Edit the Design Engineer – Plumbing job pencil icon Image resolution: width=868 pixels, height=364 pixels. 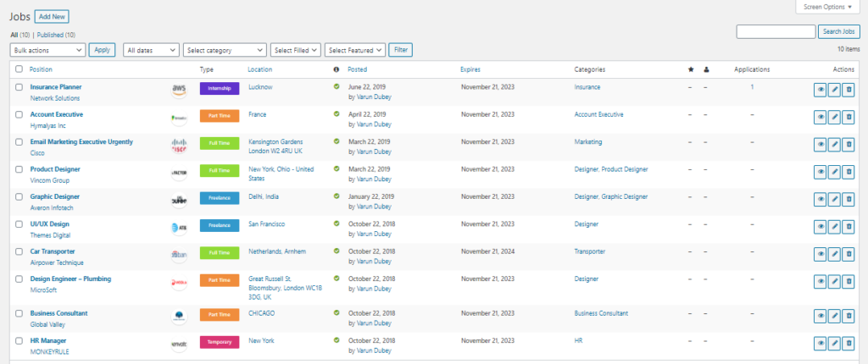click(x=834, y=282)
